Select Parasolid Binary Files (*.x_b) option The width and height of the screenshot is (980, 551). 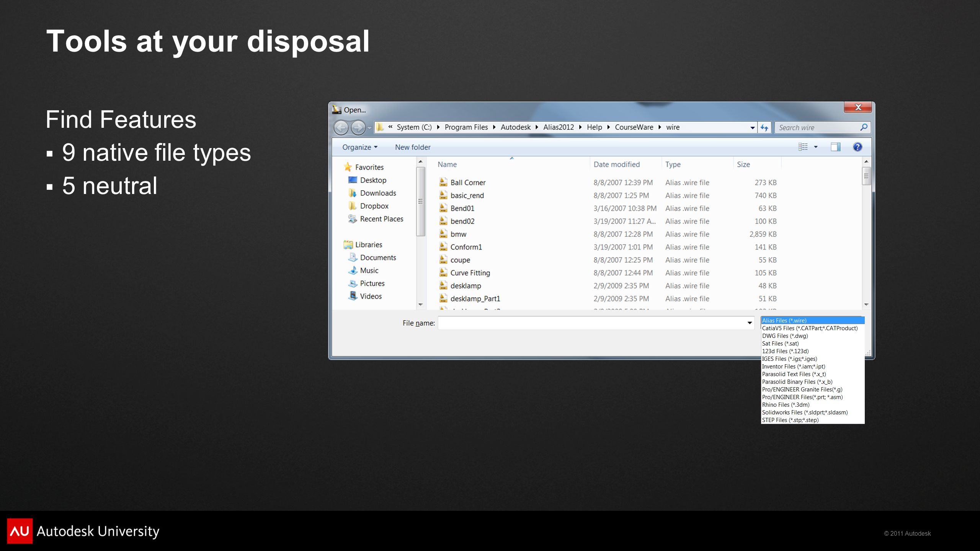pyautogui.click(x=813, y=382)
